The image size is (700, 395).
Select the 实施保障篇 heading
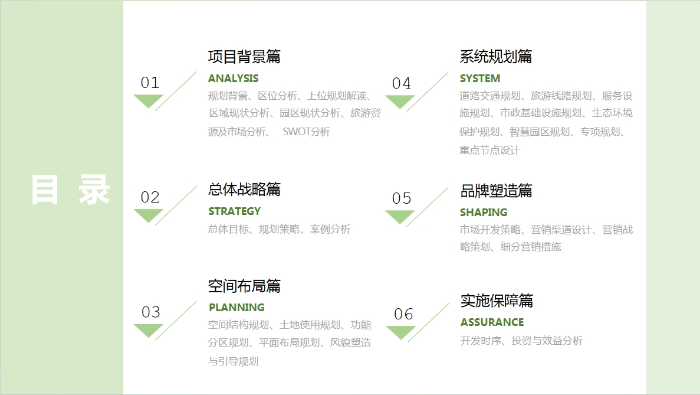[497, 300]
